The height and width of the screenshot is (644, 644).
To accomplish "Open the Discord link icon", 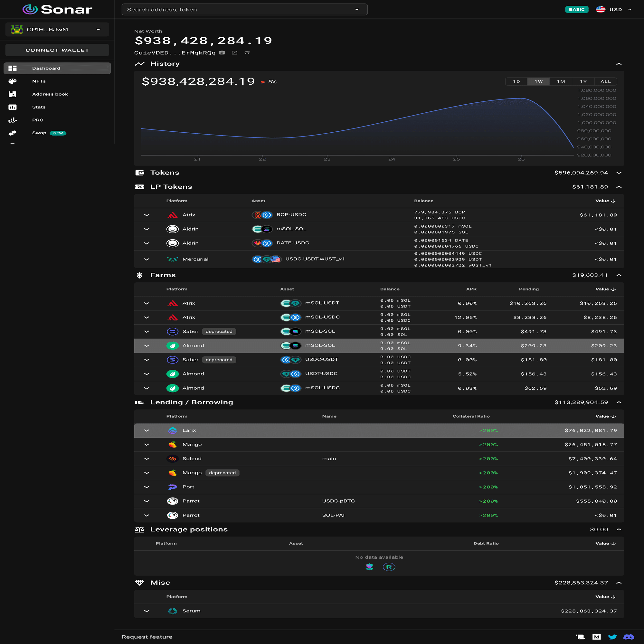I will 628,637.
